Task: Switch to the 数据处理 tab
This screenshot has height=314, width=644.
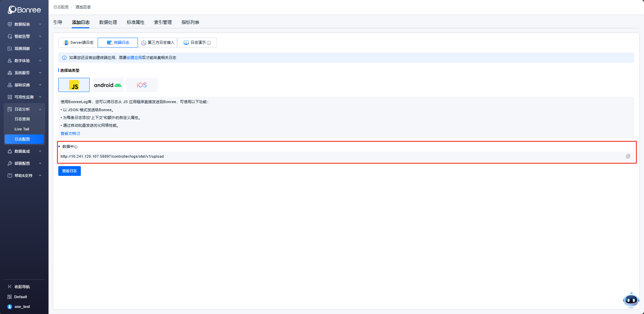Action: (108, 22)
